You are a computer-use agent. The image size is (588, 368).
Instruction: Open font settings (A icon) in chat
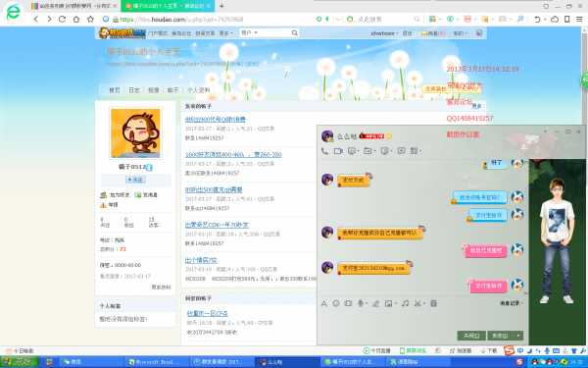pos(324,303)
